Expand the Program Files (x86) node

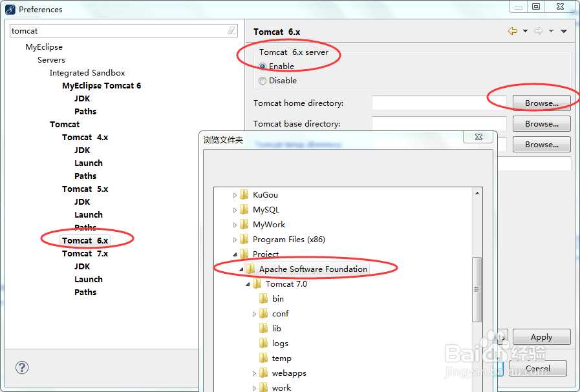(x=235, y=240)
